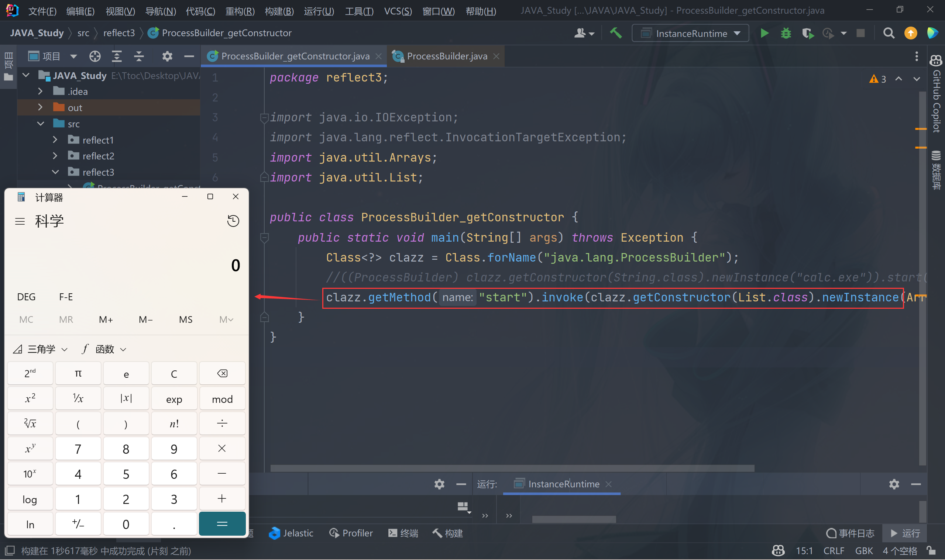Run with coverage using the shield icon
Viewport: 945px width, 560px height.
[807, 33]
